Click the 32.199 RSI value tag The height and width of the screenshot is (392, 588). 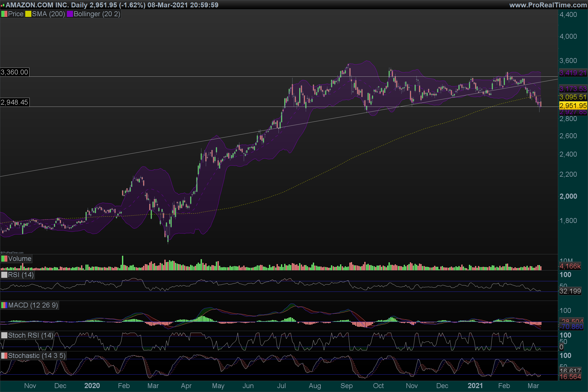570,291
